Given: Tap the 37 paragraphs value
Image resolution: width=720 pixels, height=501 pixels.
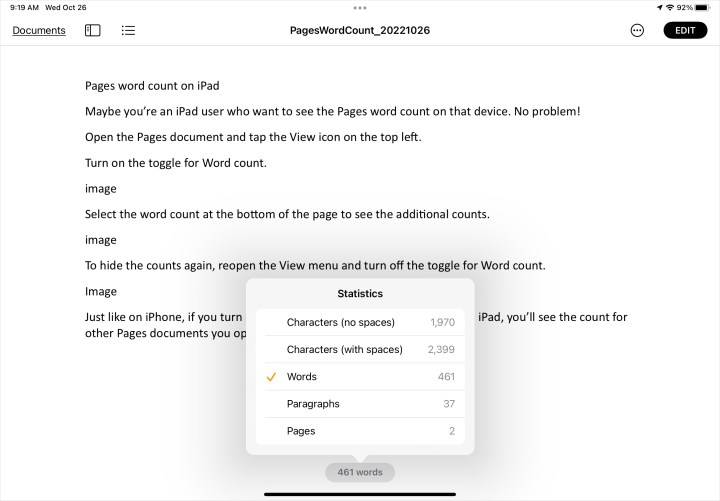Looking at the screenshot, I should (449, 404).
